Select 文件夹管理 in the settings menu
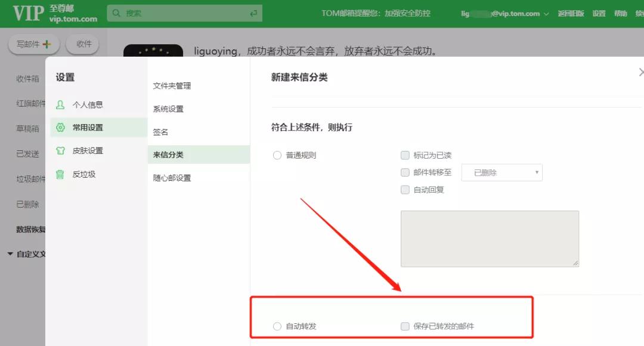644x346 pixels. [172, 85]
